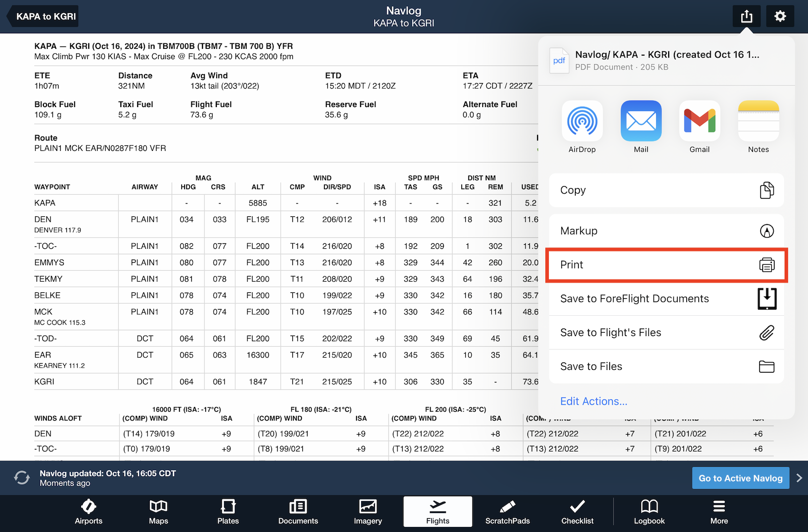Switch to the Maps tab
Viewport: 808px width, 532px height.
(158, 512)
